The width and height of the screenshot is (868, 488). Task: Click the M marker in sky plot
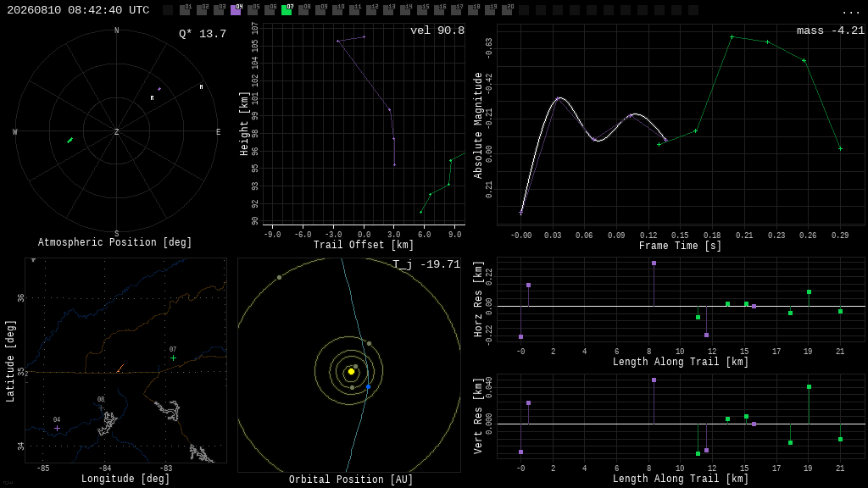pyautogui.click(x=201, y=87)
